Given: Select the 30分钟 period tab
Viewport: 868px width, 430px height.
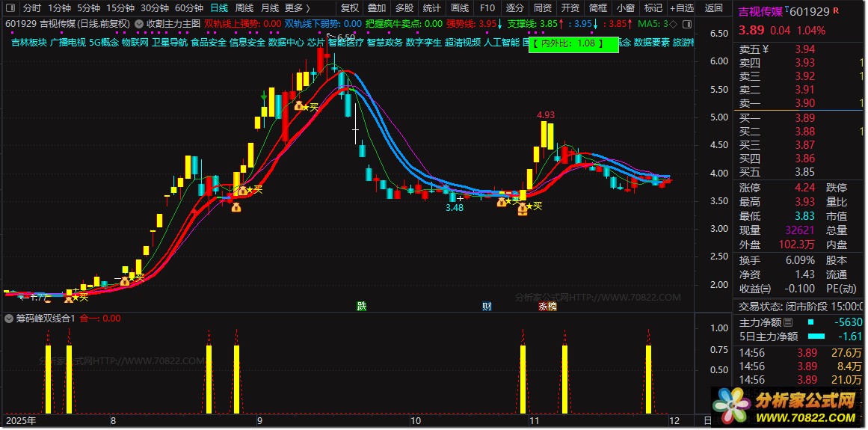Looking at the screenshot, I should point(155,8).
